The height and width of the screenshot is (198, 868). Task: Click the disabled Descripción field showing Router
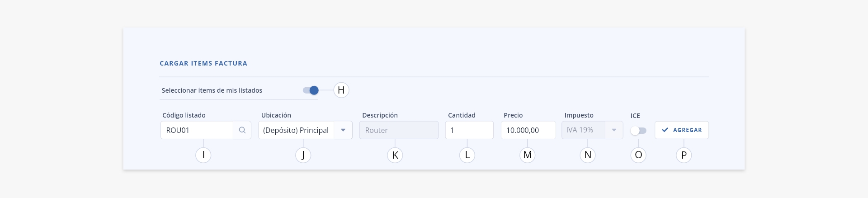pyautogui.click(x=399, y=130)
